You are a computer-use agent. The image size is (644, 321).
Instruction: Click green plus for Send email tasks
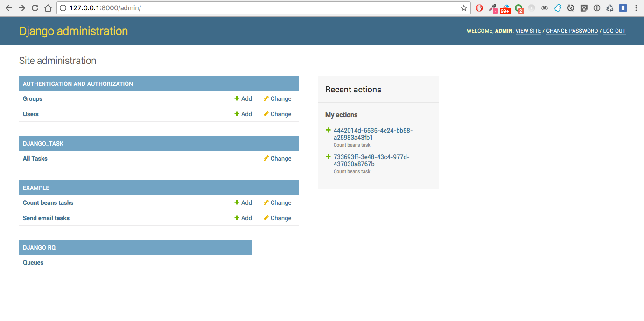(237, 218)
